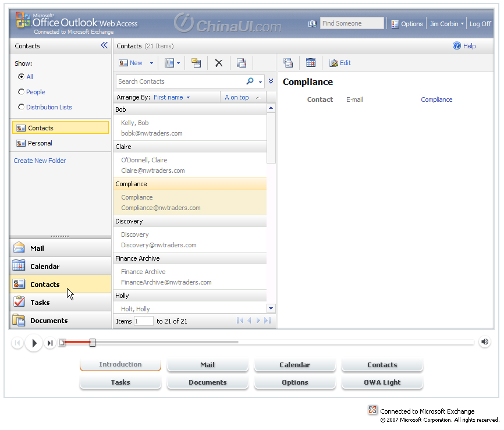Collapse the Contacts navigation pane
Image resolution: width=504 pixels, height=430 pixels.
[104, 45]
